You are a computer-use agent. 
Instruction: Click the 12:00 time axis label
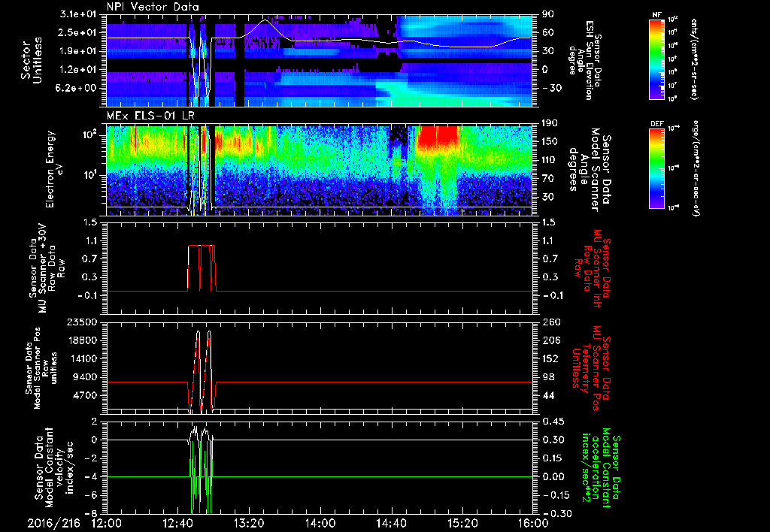[107, 523]
